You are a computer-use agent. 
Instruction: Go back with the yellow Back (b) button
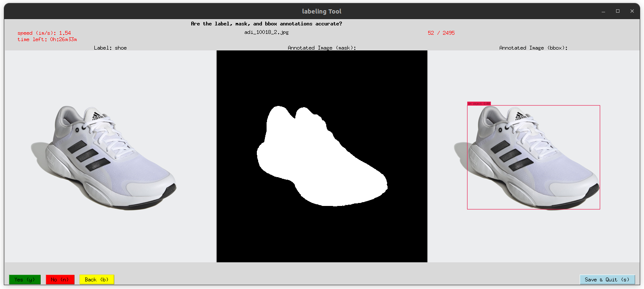96,280
